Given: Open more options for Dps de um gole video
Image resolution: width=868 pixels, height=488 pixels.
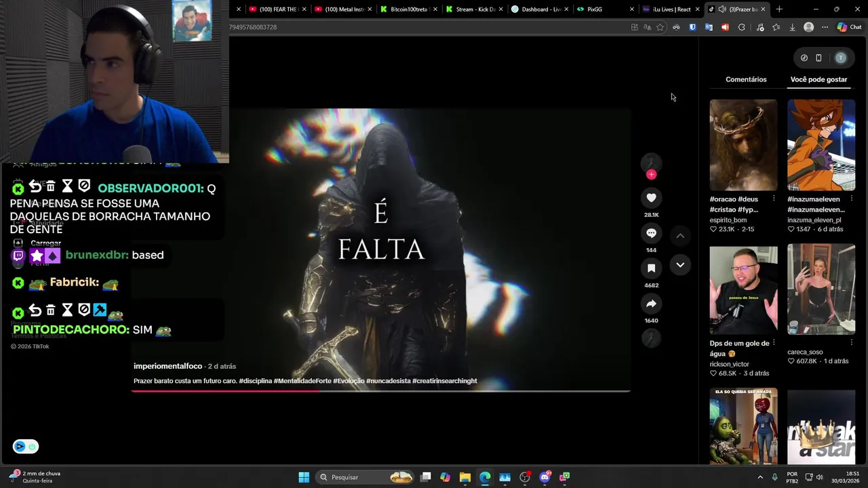Looking at the screenshot, I should (x=774, y=343).
